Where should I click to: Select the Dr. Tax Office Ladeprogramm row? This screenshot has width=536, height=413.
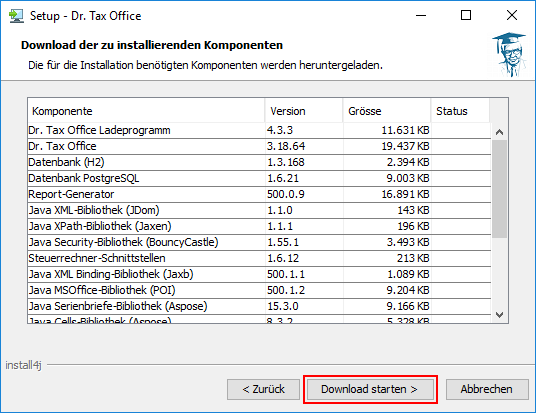pos(259,130)
